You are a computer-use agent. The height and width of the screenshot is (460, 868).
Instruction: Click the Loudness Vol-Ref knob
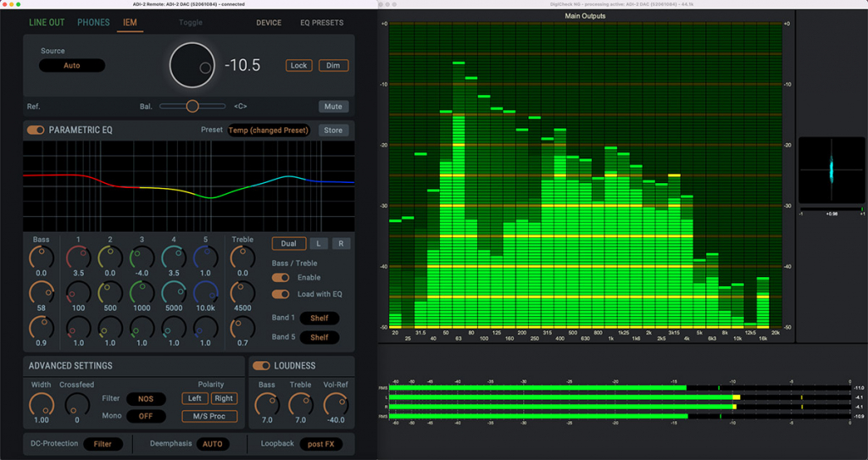coord(333,403)
